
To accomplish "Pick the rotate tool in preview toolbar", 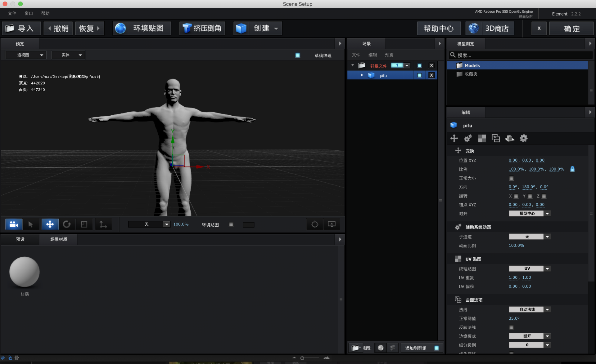I will pos(67,224).
